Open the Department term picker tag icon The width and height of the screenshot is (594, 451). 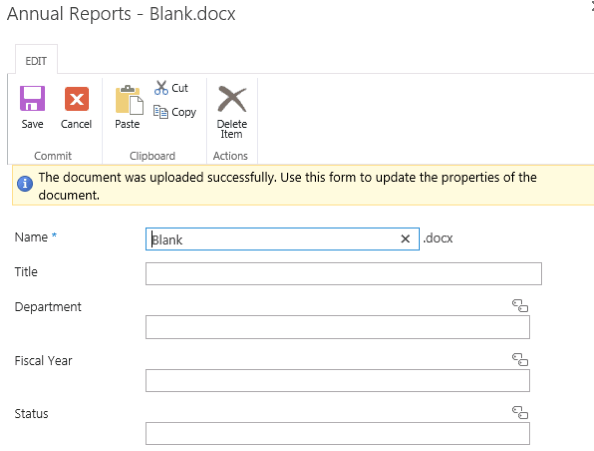[520, 305]
